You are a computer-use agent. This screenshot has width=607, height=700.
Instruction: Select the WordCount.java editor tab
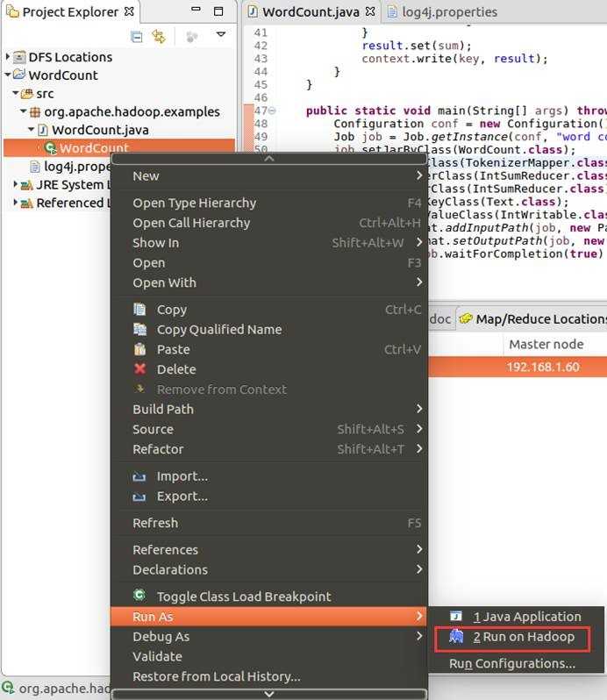click(x=311, y=12)
